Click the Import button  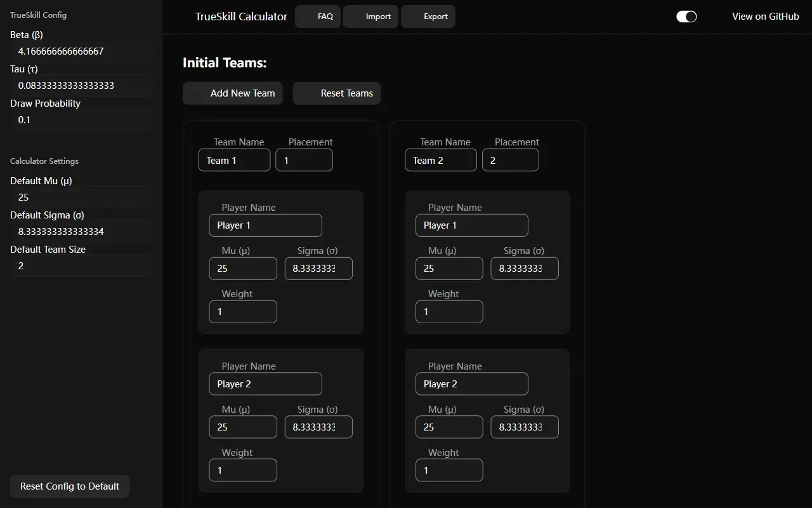click(x=371, y=17)
